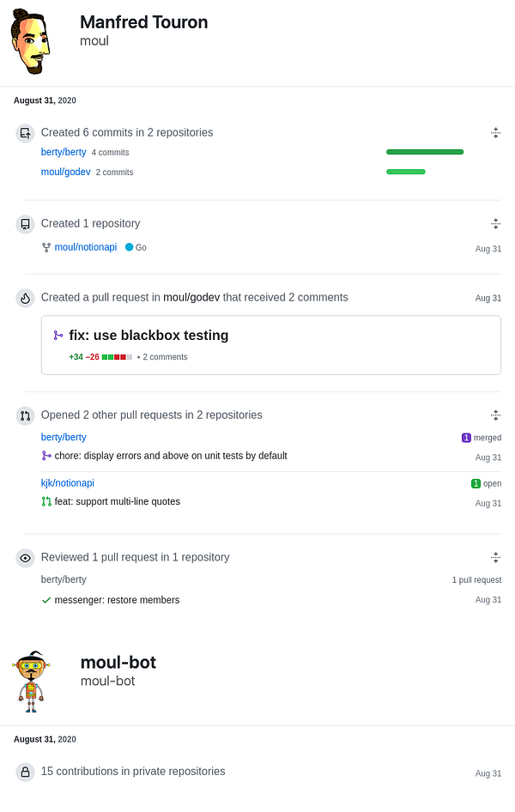Click the pull request icon beside Opened 2 other
515x812 pixels.
click(x=25, y=415)
